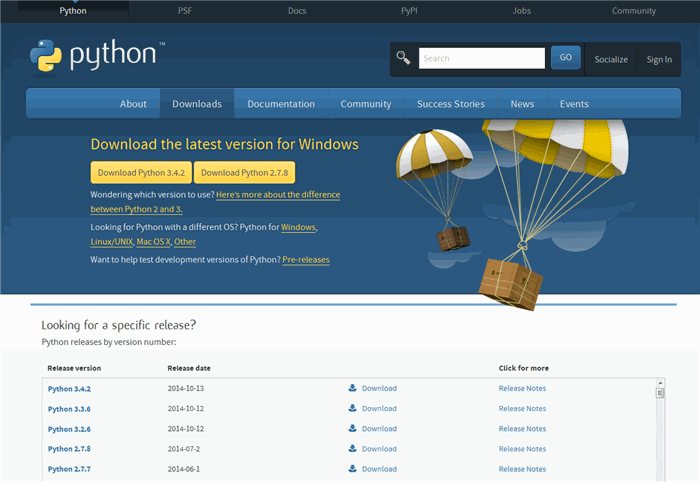Open the News navigation menu
The height and width of the screenshot is (482, 700).
[x=522, y=104]
